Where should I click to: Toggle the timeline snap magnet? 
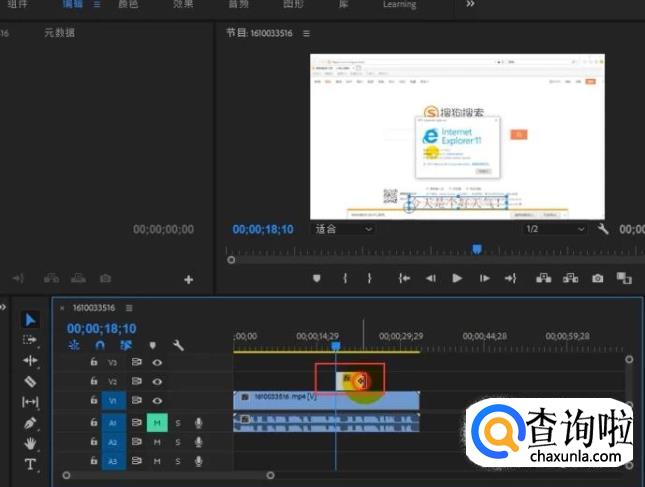[x=99, y=346]
